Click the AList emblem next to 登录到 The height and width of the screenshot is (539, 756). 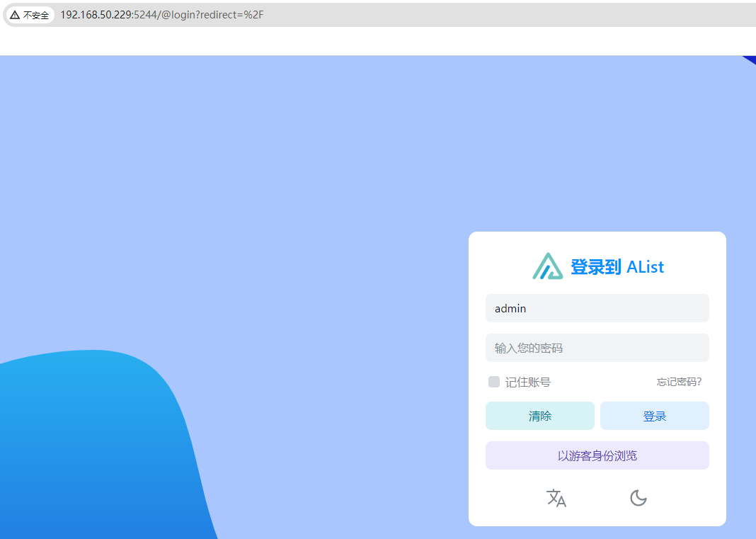pyautogui.click(x=547, y=266)
